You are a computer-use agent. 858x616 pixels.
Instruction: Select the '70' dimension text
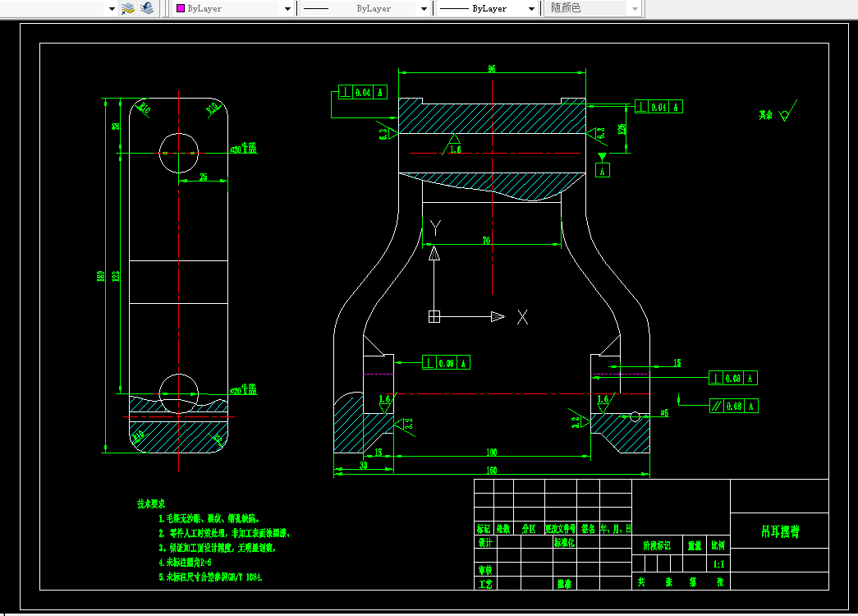pyautogui.click(x=486, y=241)
